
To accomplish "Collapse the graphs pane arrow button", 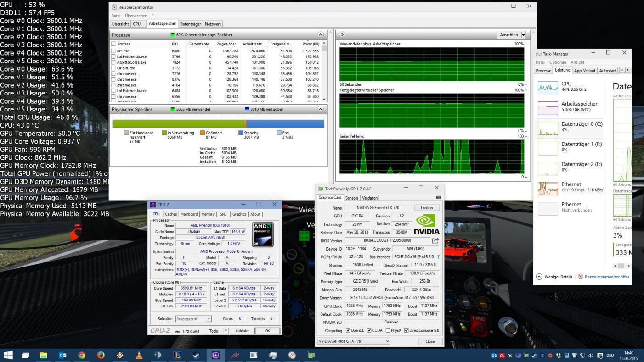I will coord(342,35).
